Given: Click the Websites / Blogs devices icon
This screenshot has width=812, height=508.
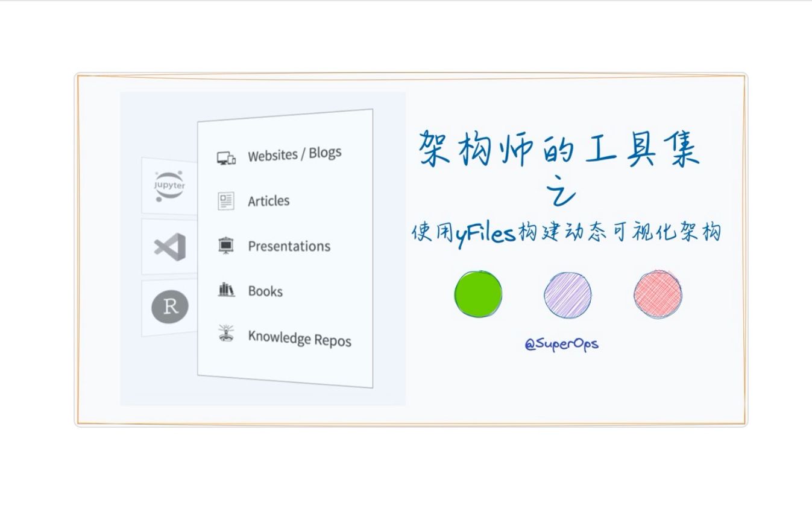Looking at the screenshot, I should coord(226,159).
